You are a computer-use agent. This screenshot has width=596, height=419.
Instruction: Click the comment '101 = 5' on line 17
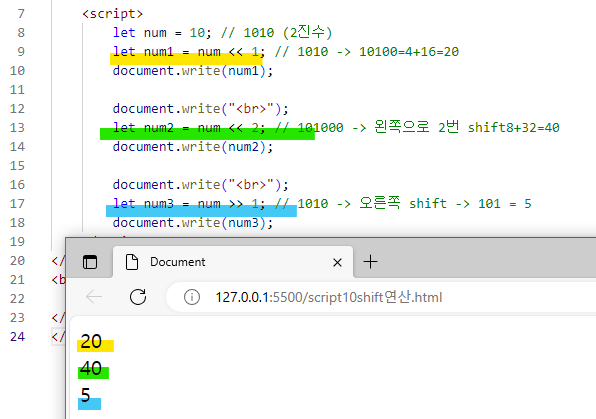click(504, 204)
